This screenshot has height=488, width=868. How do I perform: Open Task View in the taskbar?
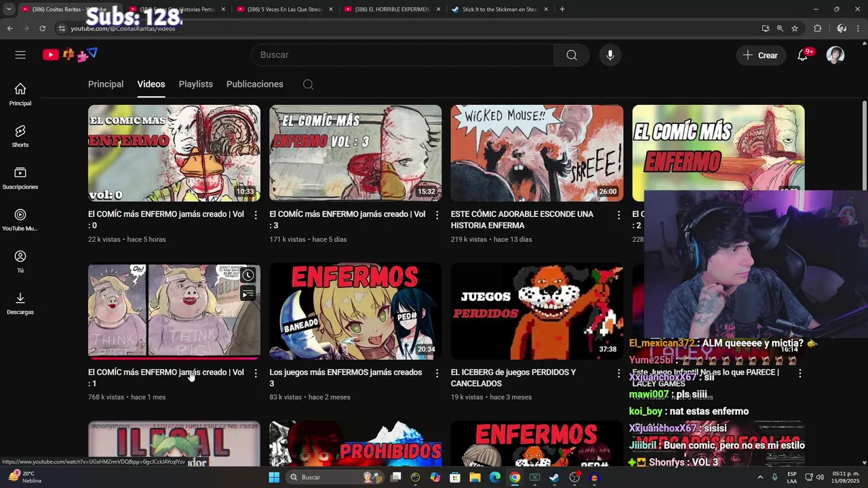pyautogui.click(x=395, y=477)
